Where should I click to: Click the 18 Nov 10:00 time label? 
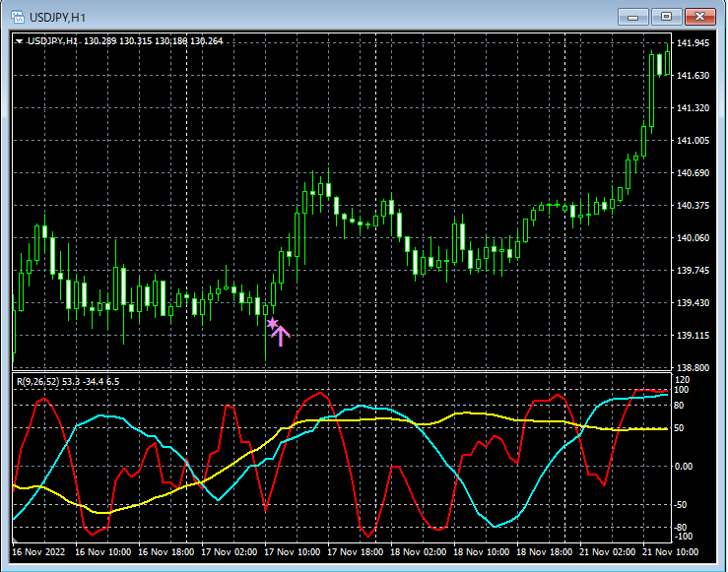pos(482,552)
